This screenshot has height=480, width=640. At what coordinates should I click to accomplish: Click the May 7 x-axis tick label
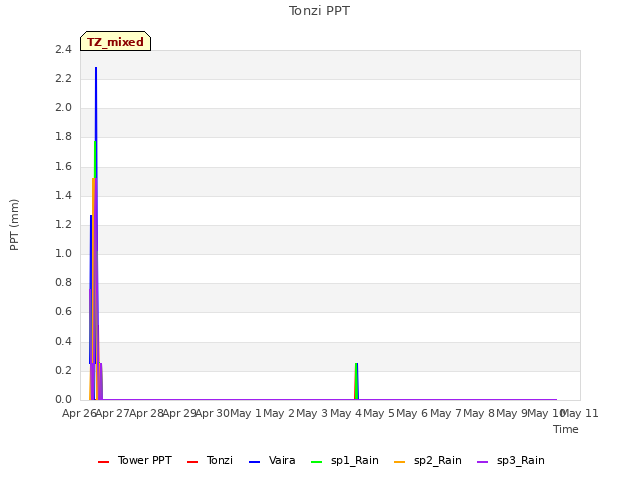point(446,413)
